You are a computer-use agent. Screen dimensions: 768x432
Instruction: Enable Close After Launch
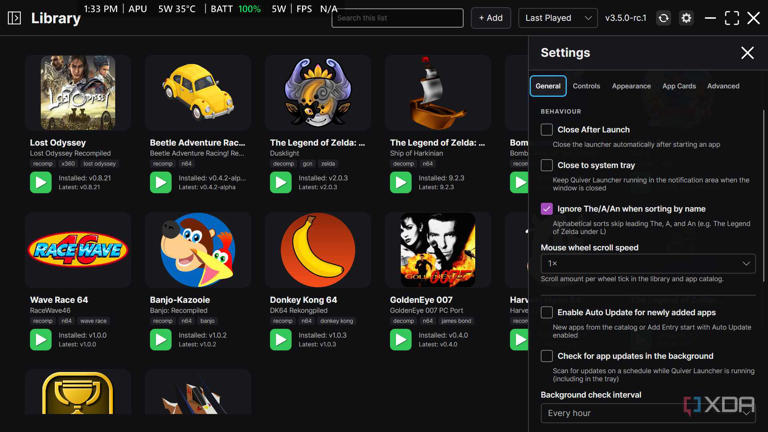click(547, 129)
